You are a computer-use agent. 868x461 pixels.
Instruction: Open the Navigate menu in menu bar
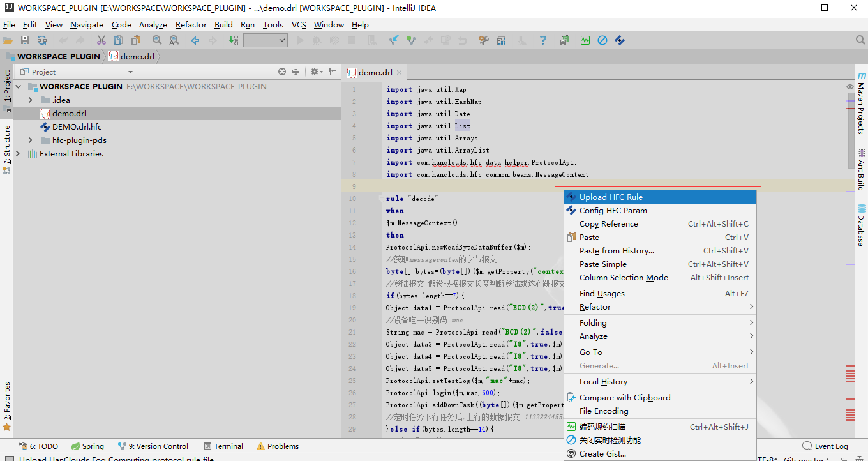[87, 25]
